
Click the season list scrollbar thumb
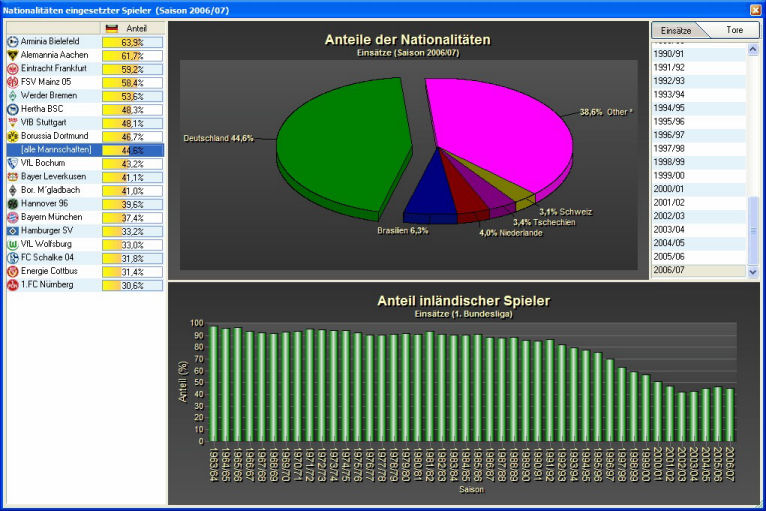(x=753, y=231)
